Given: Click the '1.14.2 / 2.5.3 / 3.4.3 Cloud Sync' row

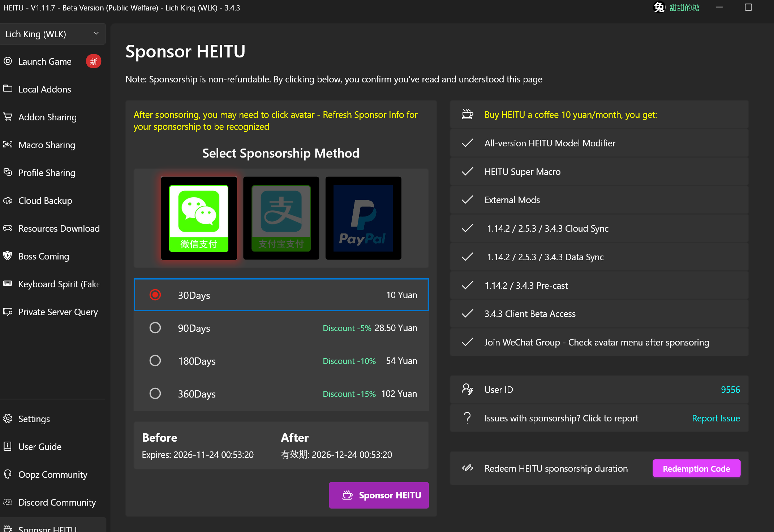Looking at the screenshot, I should 599,228.
